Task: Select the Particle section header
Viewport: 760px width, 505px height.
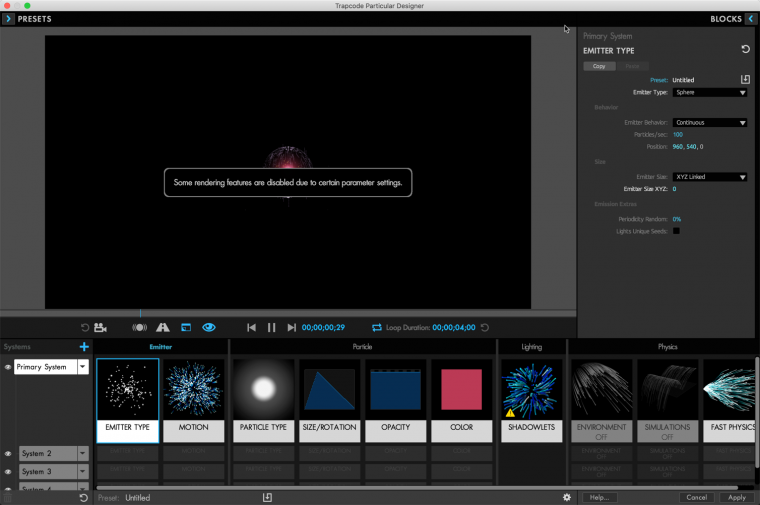Action: coord(362,347)
